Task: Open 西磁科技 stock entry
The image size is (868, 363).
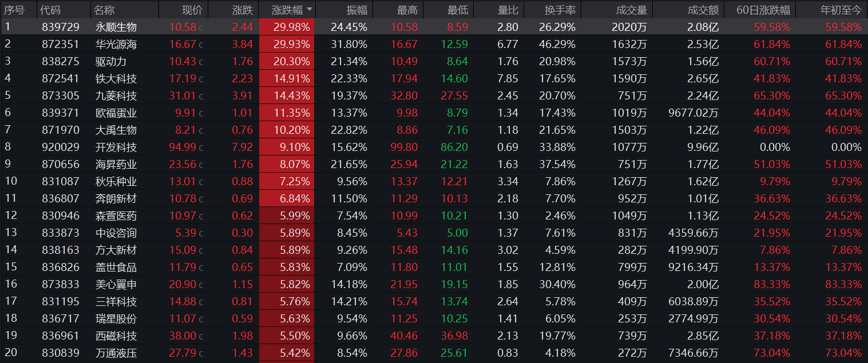Action: (x=116, y=336)
